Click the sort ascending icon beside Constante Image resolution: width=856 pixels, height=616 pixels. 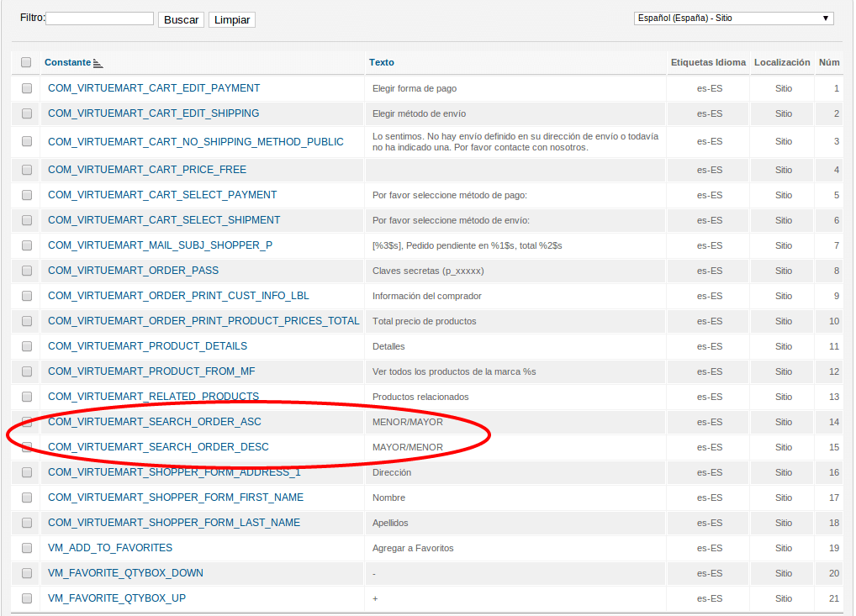(x=98, y=63)
